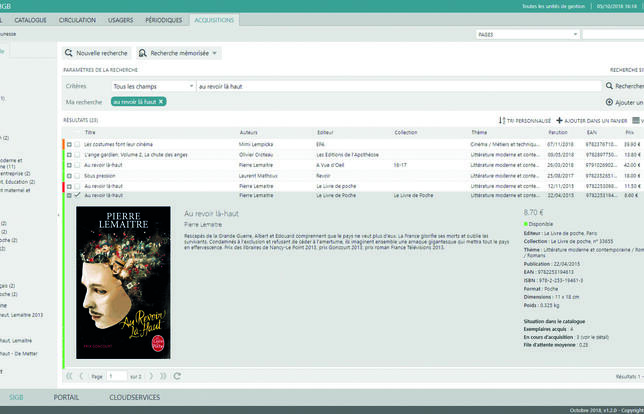Viewport: 644px width, 414px height.
Task: Go to the first page of results
Action: 69,376
